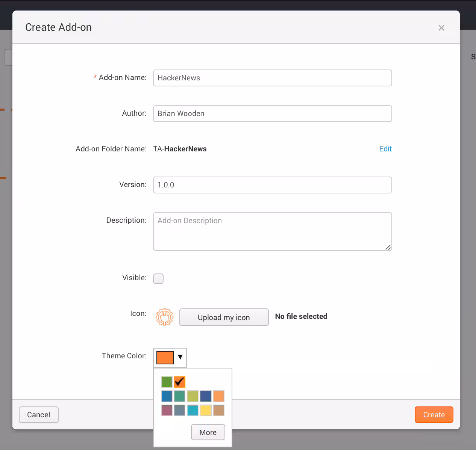The width and height of the screenshot is (476, 450).
Task: Open the Edit link for Add-on Folder Name
Action: coord(385,149)
